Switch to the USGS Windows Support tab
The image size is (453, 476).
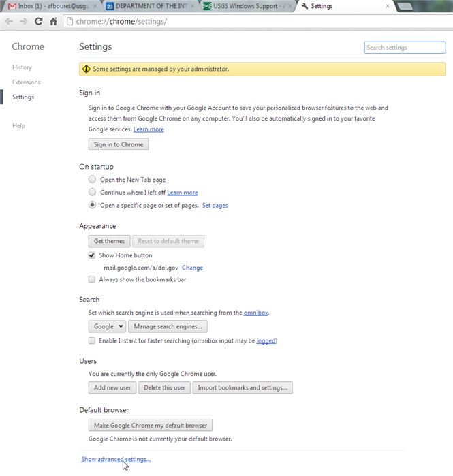(x=249, y=6)
